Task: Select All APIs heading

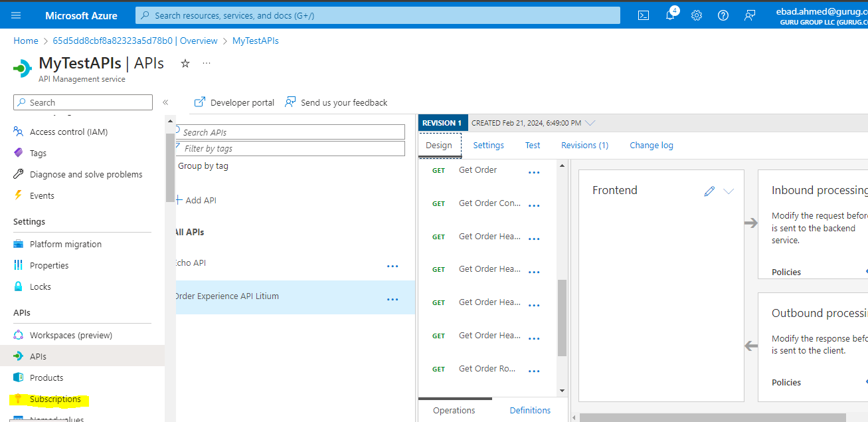Action: [189, 232]
